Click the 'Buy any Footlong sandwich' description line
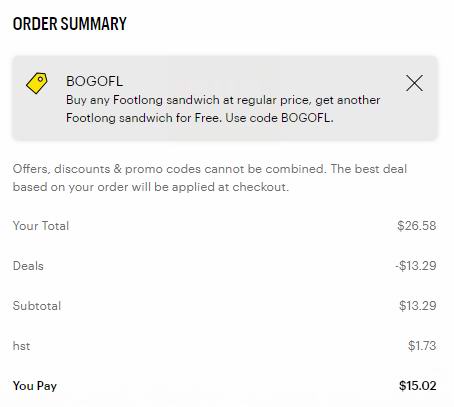The height and width of the screenshot is (407, 454). tap(223, 100)
